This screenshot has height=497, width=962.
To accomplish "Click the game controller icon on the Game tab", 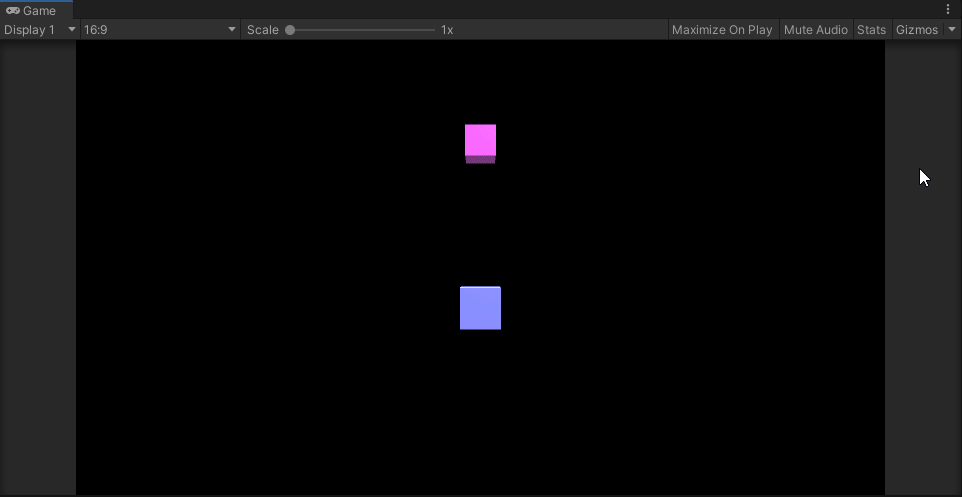I will 12,10.
